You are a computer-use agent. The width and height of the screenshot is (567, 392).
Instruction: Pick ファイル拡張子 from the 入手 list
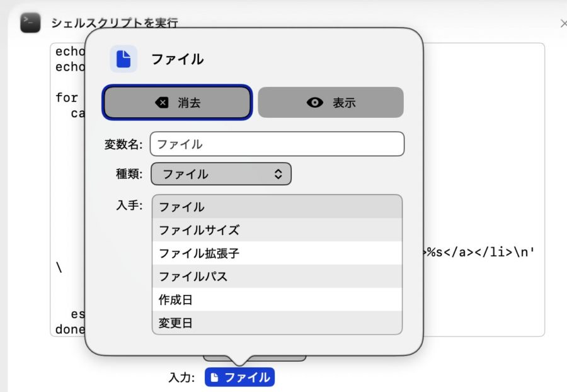coord(277,253)
